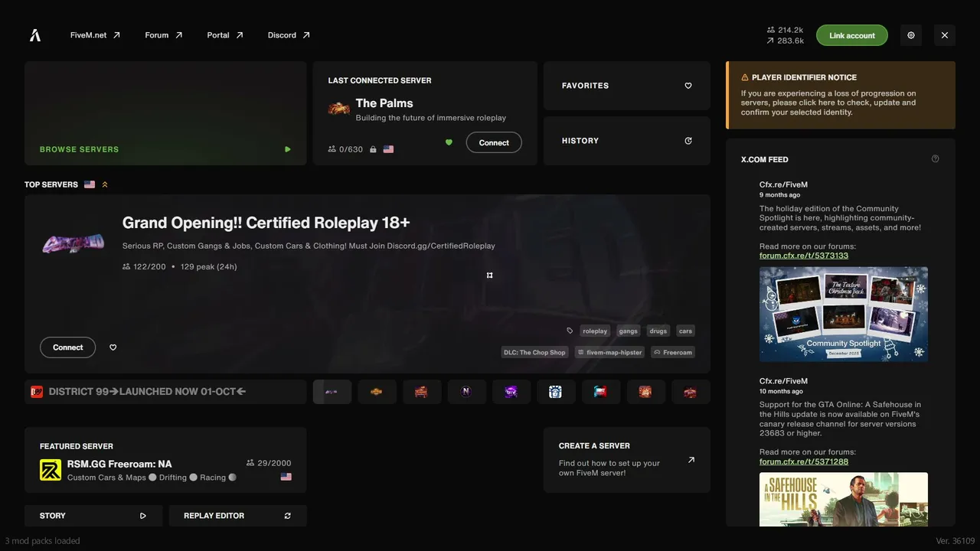Click the drugs tag
980x551 pixels.
pyautogui.click(x=658, y=331)
